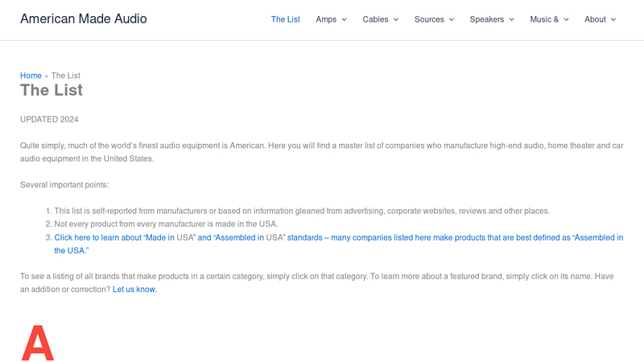644x362 pixels.
Task: Expand the chevron next to Amps
Action: (345, 19)
